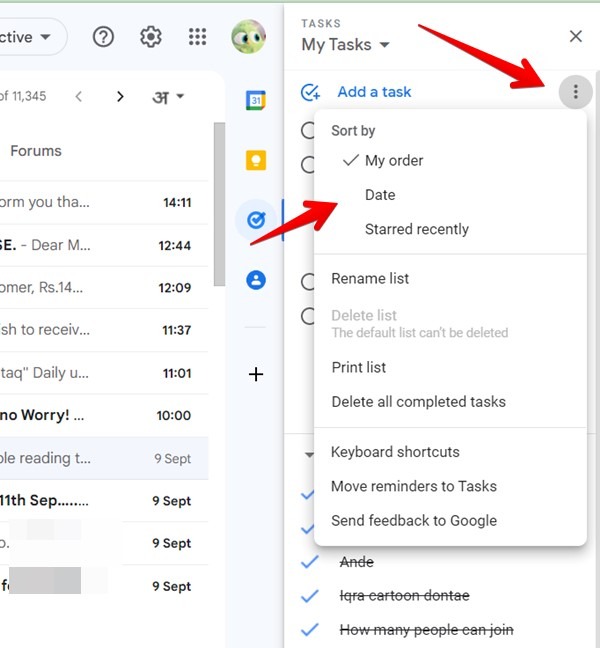Uncheck completed task Iqra cartoon dontae
Screen dimensions: 600x648
[310, 596]
